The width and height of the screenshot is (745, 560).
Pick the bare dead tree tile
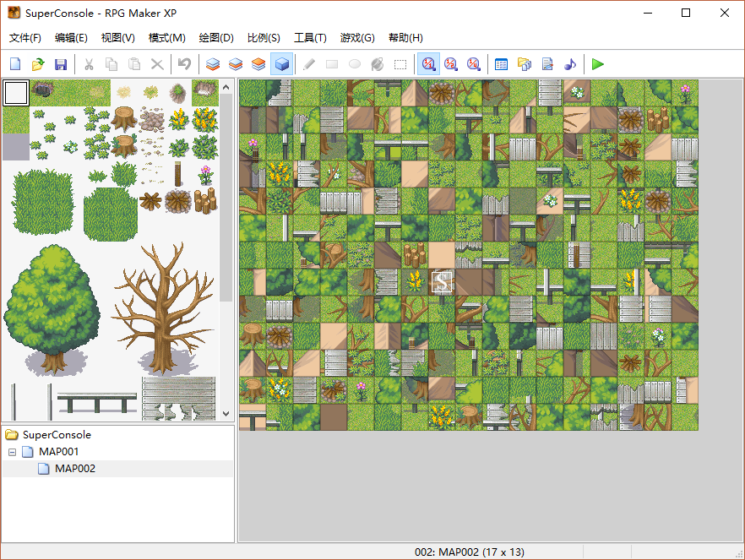point(162,309)
